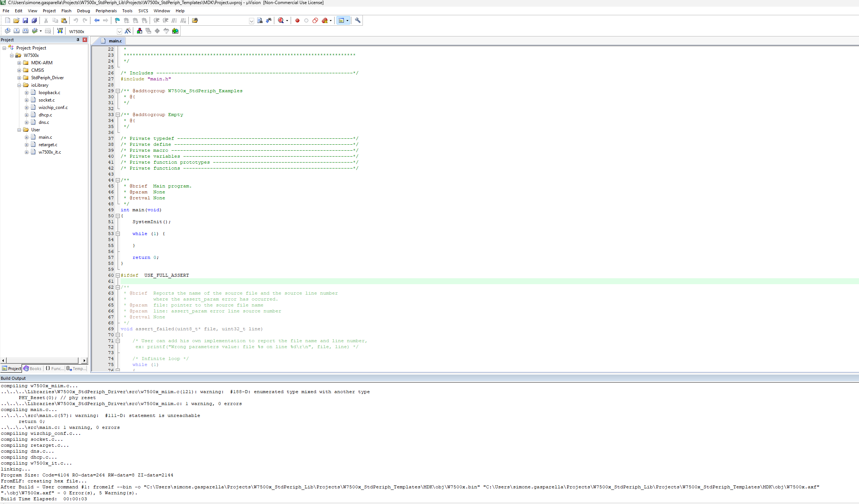Save the current file
This screenshot has height=504, width=859.
point(25,20)
